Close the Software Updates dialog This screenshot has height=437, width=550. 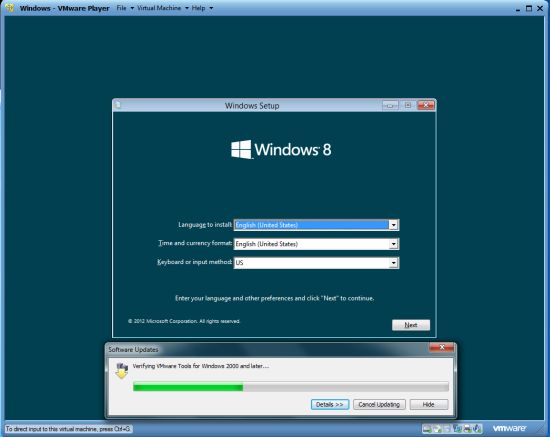coord(442,347)
